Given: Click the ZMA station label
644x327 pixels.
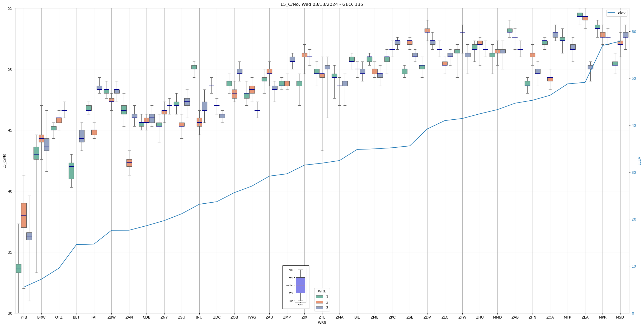Looking at the screenshot, I should pos(340,317).
